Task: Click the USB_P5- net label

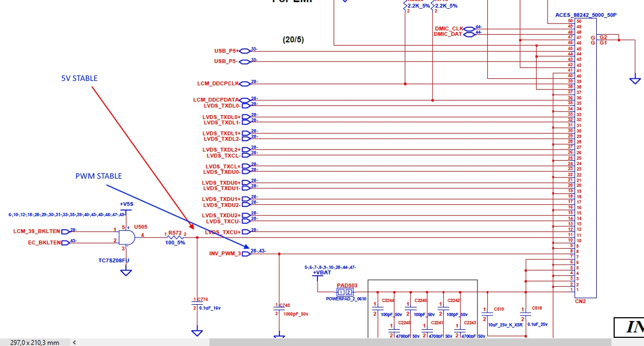Action: (x=226, y=61)
